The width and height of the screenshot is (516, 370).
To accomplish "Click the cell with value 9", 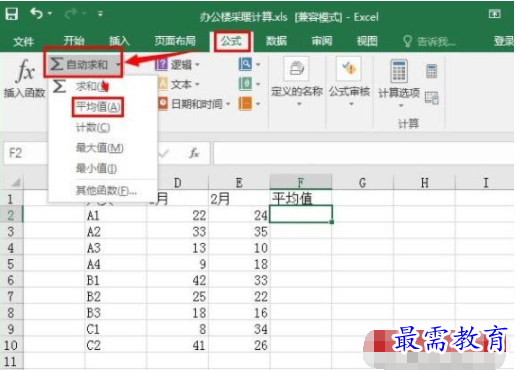I will coord(178,264).
